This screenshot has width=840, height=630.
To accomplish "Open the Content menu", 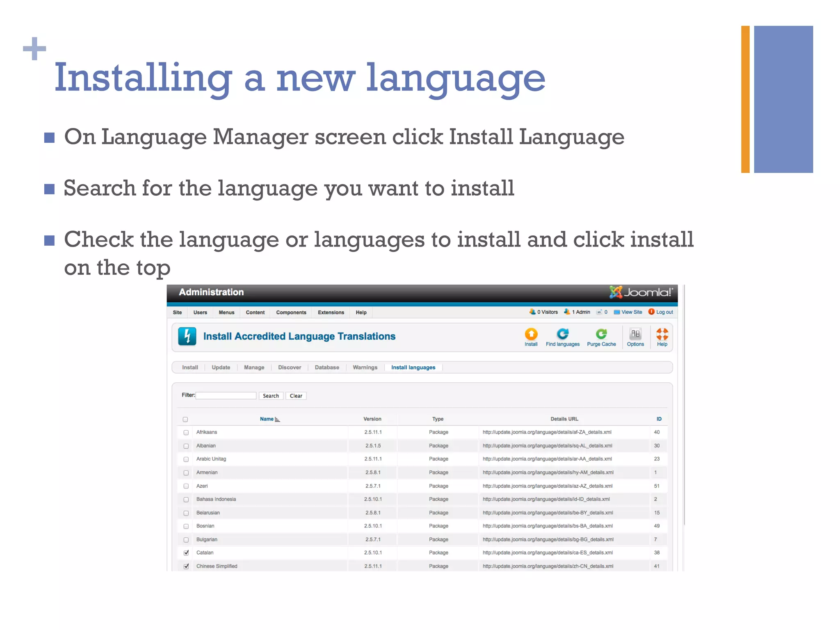I will pyautogui.click(x=255, y=313).
